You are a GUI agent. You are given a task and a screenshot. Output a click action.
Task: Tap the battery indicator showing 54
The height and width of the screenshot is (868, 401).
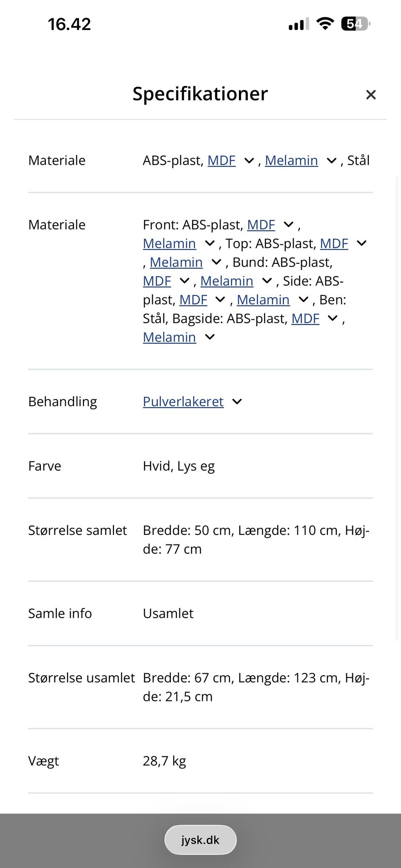(x=355, y=24)
